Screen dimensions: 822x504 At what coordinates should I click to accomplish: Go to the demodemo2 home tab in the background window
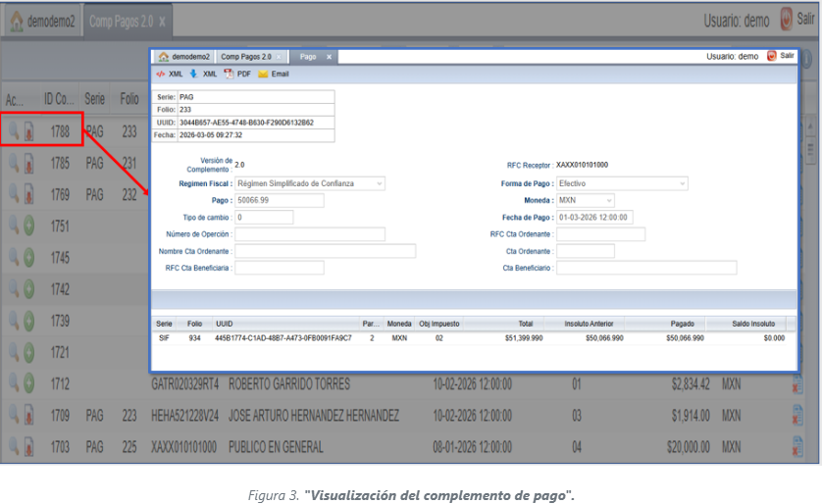pyautogui.click(x=41, y=22)
